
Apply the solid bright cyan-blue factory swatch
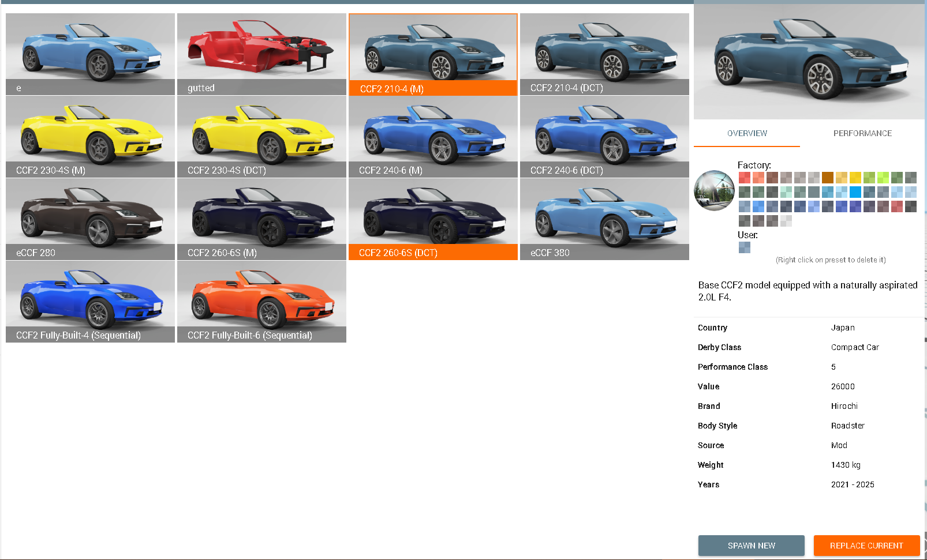[855, 192]
